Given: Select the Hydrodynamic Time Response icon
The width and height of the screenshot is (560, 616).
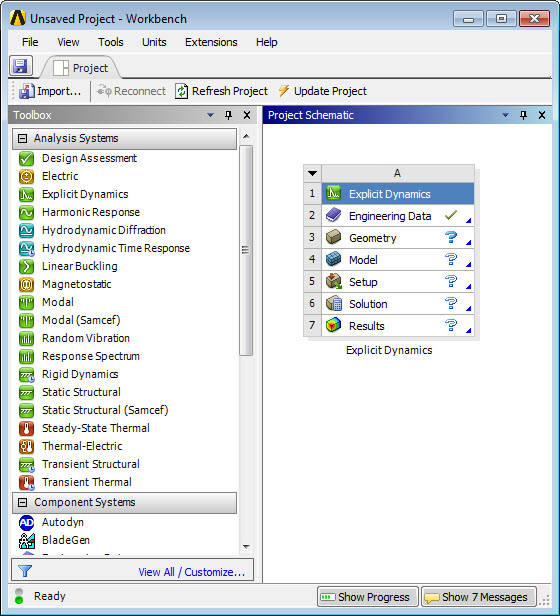Looking at the screenshot, I should (x=26, y=249).
